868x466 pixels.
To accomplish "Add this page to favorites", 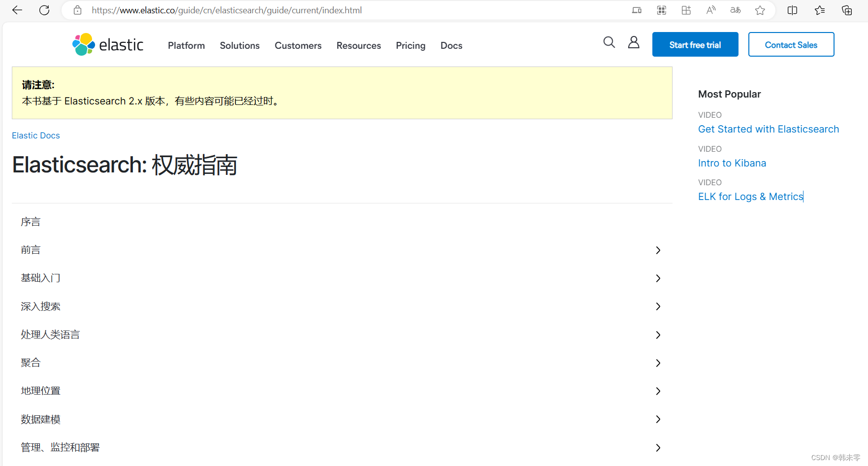I will (x=760, y=10).
